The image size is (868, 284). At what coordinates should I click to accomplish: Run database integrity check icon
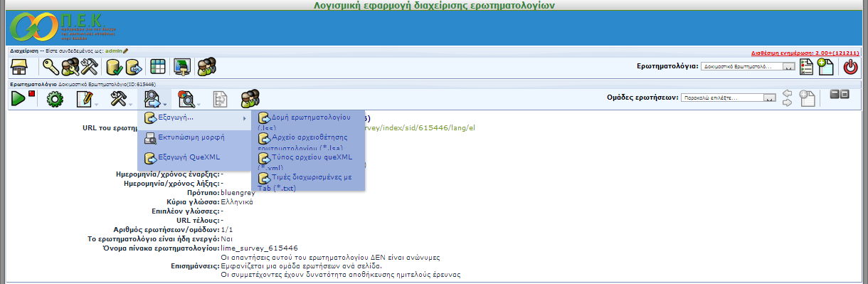114,67
